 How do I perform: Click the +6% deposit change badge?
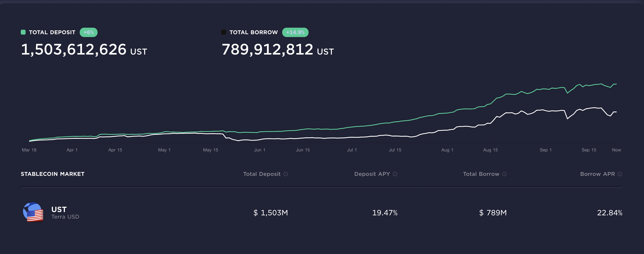88,32
